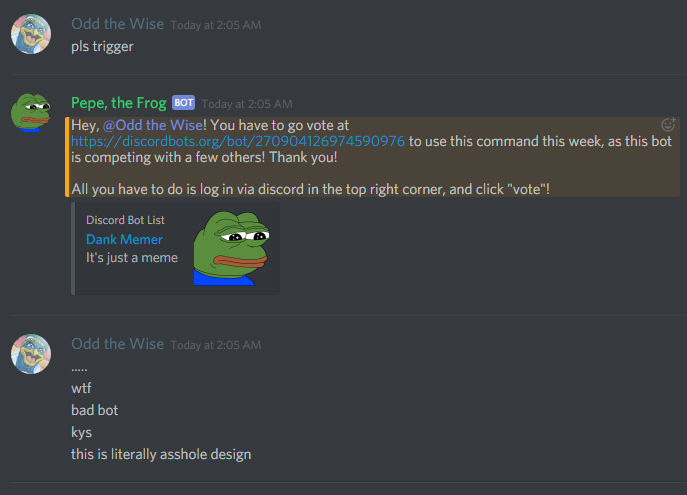Select the 'bad bot' message line

pyautogui.click(x=95, y=410)
